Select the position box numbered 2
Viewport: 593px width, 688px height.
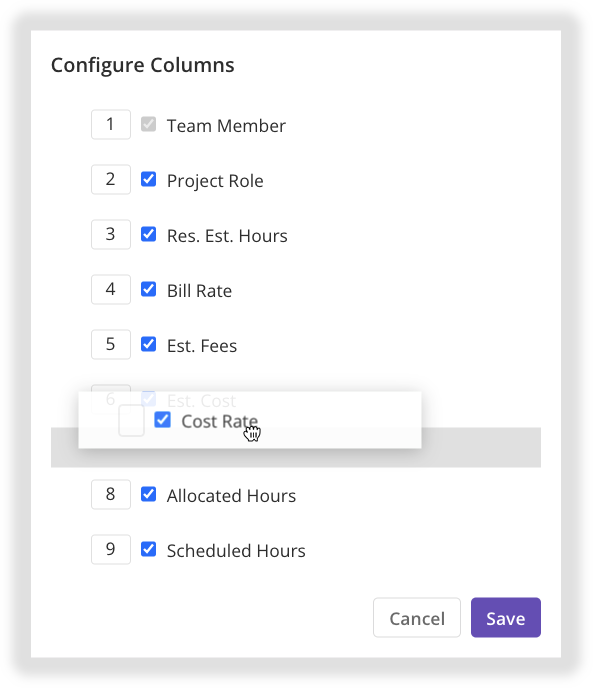coord(111,179)
